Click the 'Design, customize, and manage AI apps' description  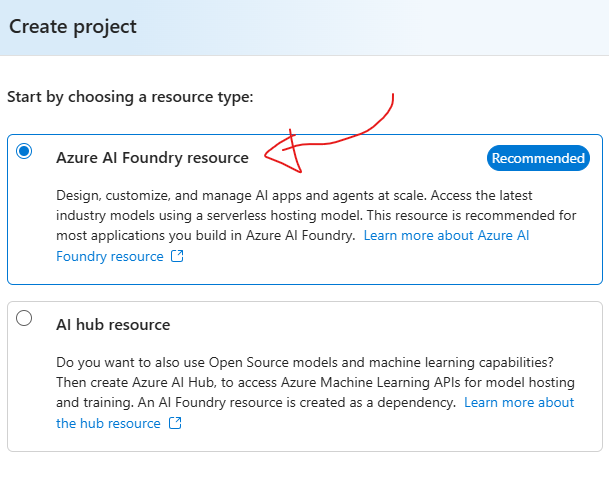[316, 216]
